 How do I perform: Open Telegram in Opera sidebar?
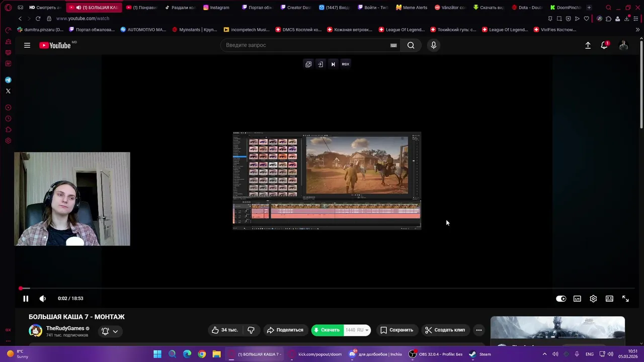[x=8, y=80]
